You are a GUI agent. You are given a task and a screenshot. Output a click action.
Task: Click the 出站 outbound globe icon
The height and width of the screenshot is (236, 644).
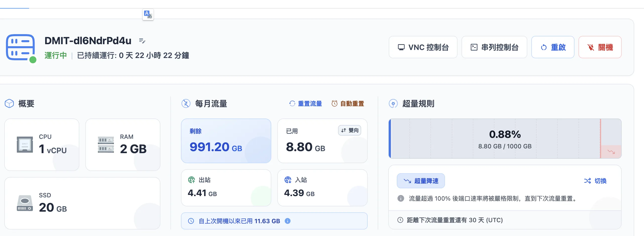click(x=191, y=180)
